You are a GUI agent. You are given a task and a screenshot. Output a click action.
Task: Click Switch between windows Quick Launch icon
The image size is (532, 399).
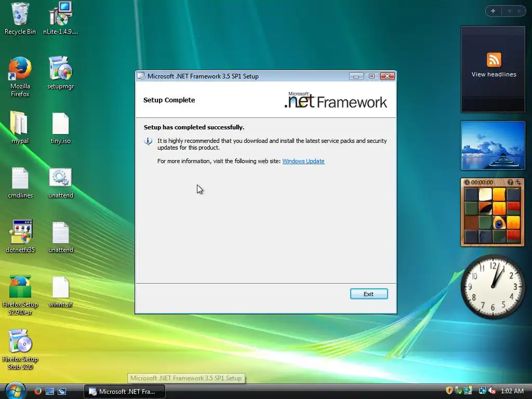pos(62,391)
